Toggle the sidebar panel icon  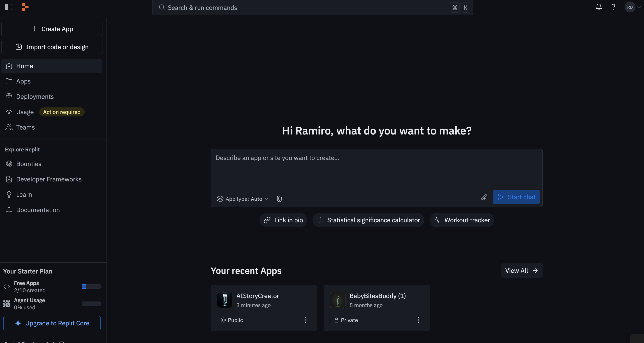coord(9,7)
